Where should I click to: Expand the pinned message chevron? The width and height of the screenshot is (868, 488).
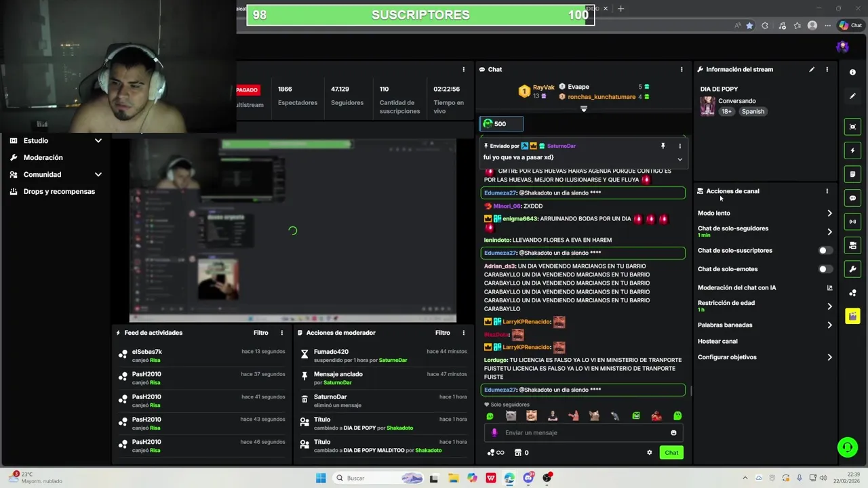tap(679, 159)
